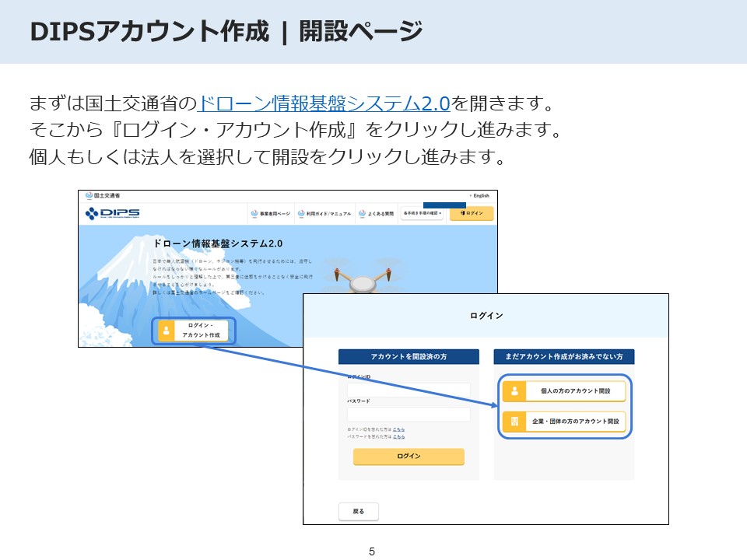Screen dimensions: 747x560
Task: Click 企業・団体の方のアカウント開設 button
Action: tap(565, 422)
